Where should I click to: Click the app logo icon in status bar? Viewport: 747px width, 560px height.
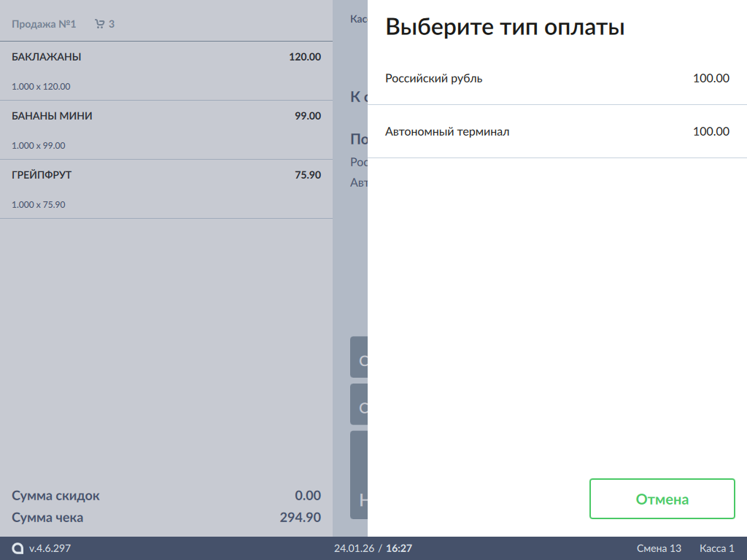(x=18, y=548)
